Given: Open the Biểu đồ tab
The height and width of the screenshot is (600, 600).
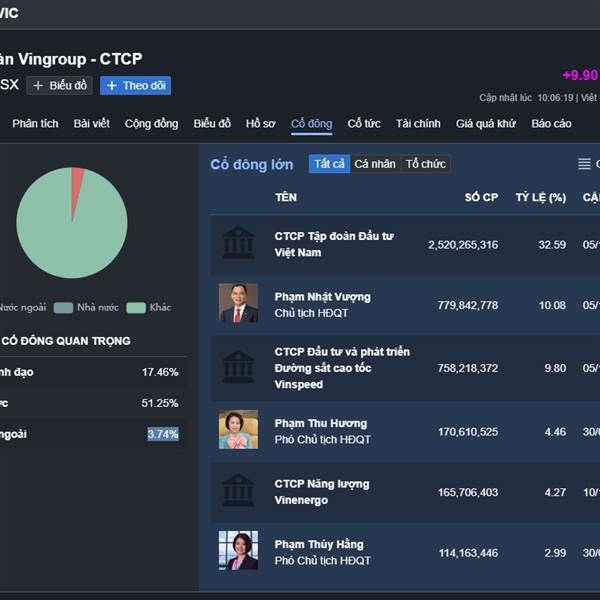Looking at the screenshot, I should (x=212, y=124).
